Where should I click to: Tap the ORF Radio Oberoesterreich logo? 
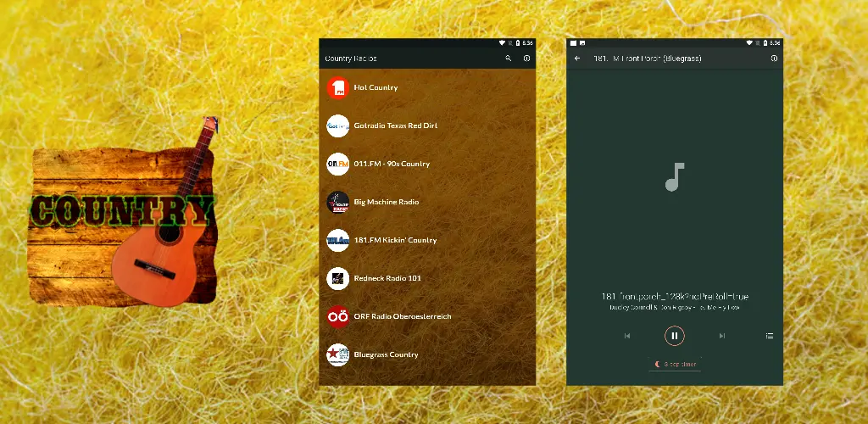tap(337, 316)
